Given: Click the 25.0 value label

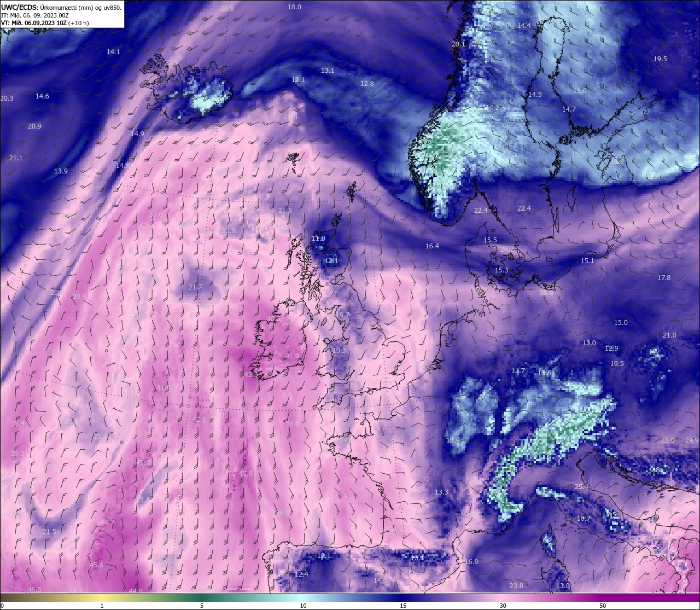Looking at the screenshot, I should (668, 440).
